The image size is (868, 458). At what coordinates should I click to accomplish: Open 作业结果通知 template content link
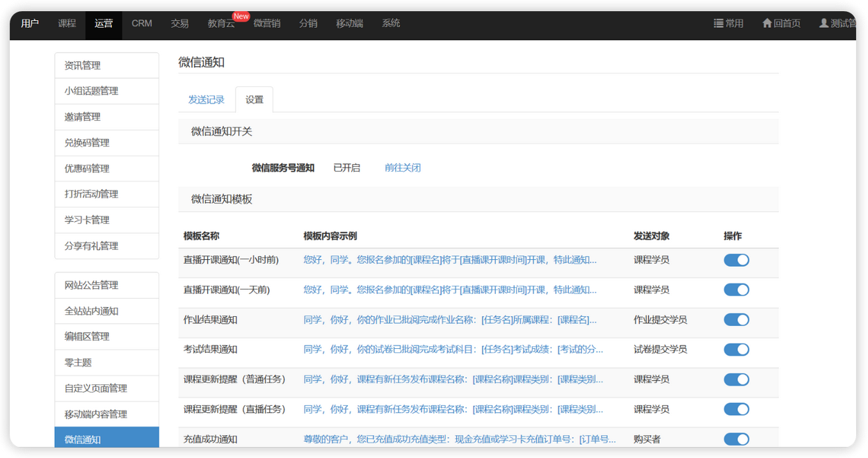pos(449,320)
